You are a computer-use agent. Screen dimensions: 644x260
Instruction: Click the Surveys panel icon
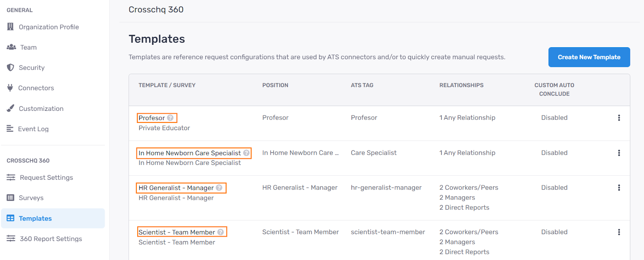click(11, 198)
